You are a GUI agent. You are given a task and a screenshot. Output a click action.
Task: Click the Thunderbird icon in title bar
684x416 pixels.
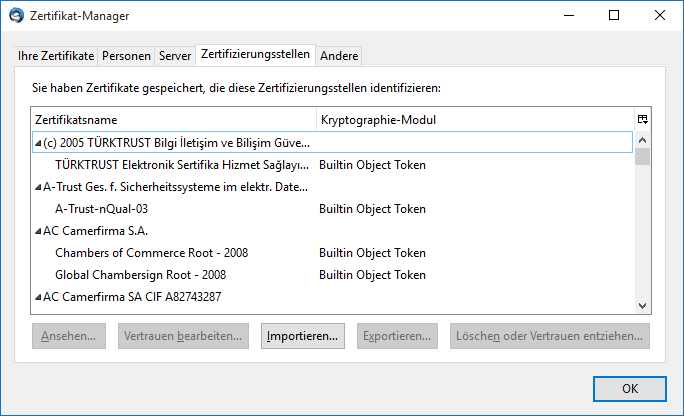coord(16,16)
